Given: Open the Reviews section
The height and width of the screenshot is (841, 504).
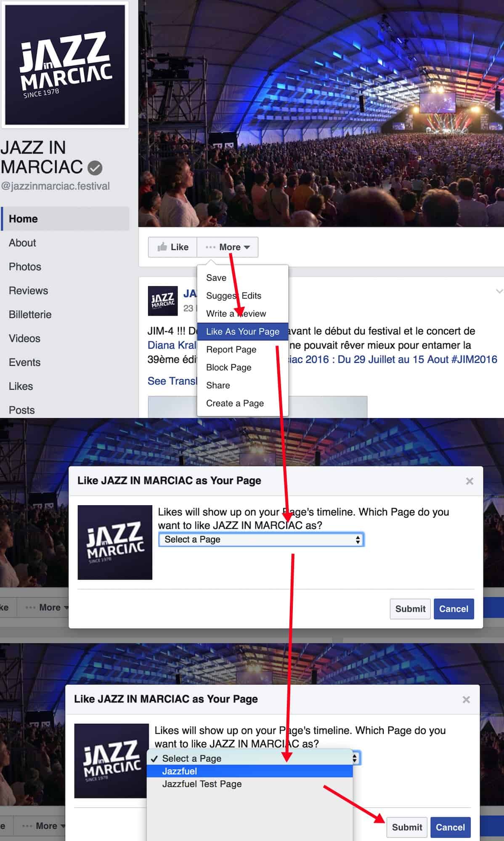Looking at the screenshot, I should click(28, 291).
